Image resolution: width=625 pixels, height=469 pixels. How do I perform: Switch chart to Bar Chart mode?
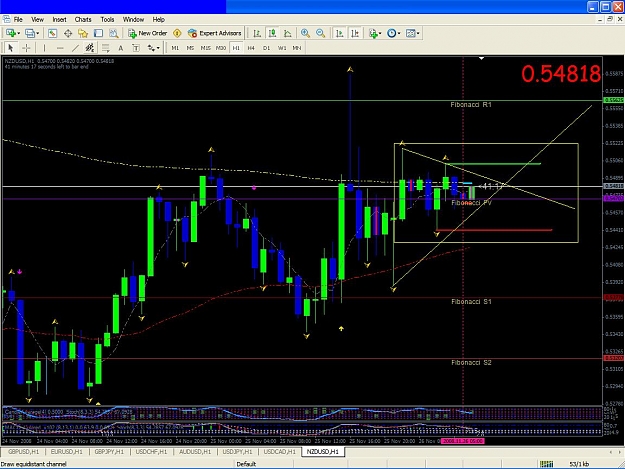257,33
